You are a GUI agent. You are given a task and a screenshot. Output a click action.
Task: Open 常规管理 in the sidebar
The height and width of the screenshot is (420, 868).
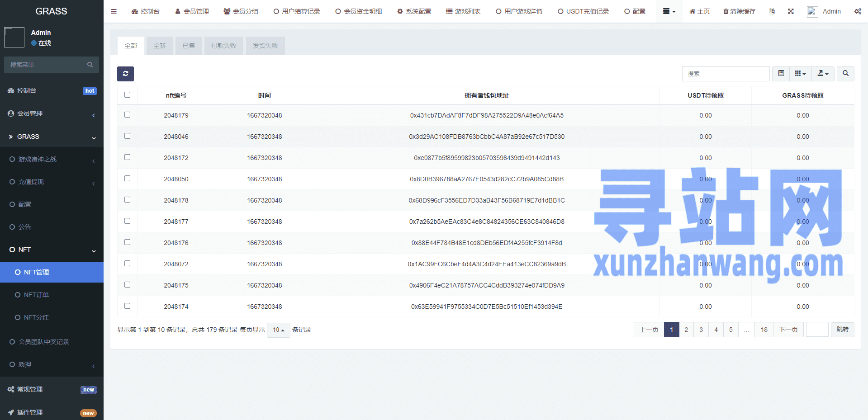click(x=52, y=389)
